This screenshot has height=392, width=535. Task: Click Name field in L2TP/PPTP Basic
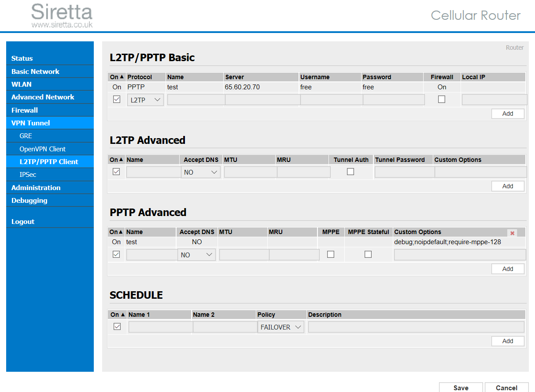(196, 99)
